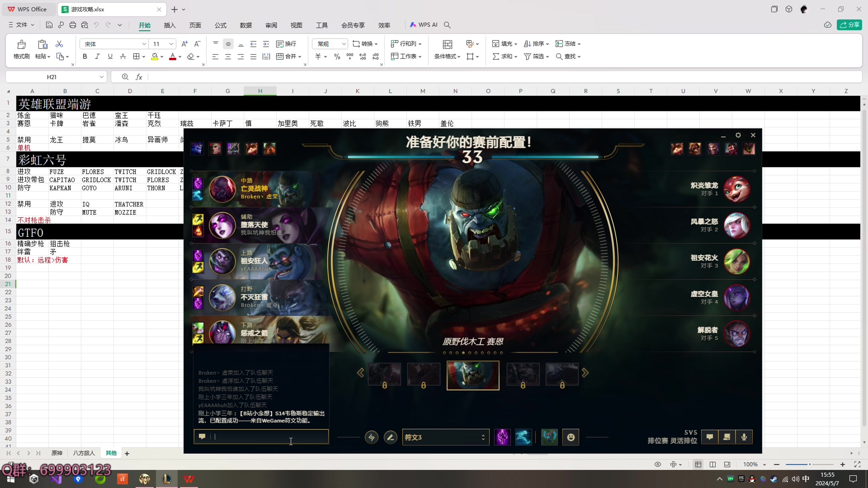Open the Windows Start button

click(x=10, y=479)
